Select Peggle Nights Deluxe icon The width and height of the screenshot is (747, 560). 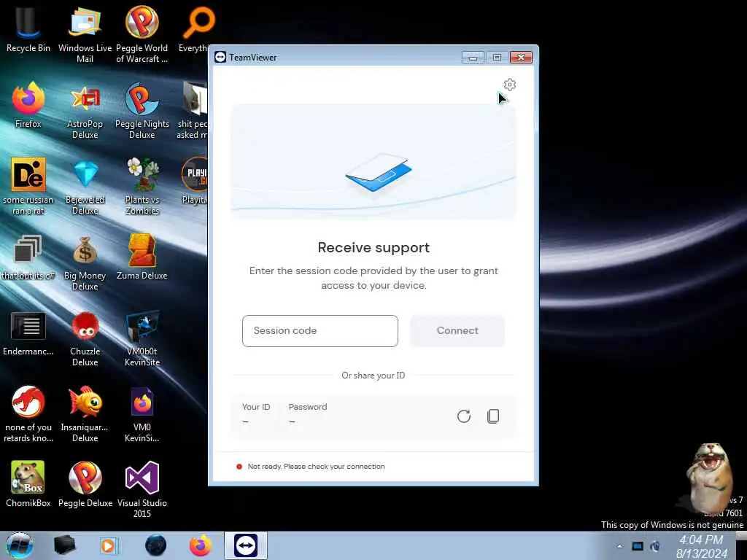(x=142, y=112)
